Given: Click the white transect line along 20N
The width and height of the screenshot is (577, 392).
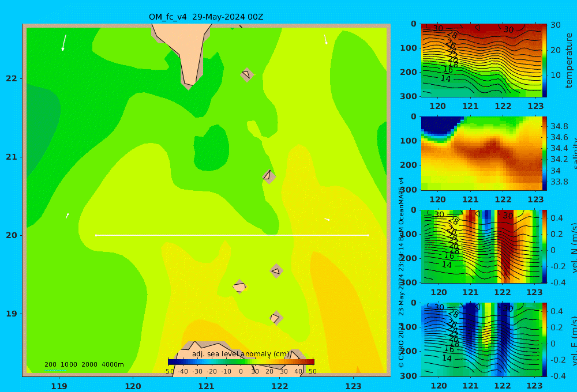Looking at the screenshot, I should pyautogui.click(x=232, y=235).
